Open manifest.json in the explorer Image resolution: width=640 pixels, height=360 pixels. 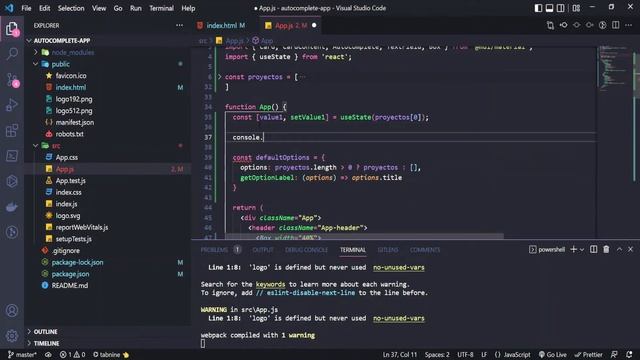[75, 122]
